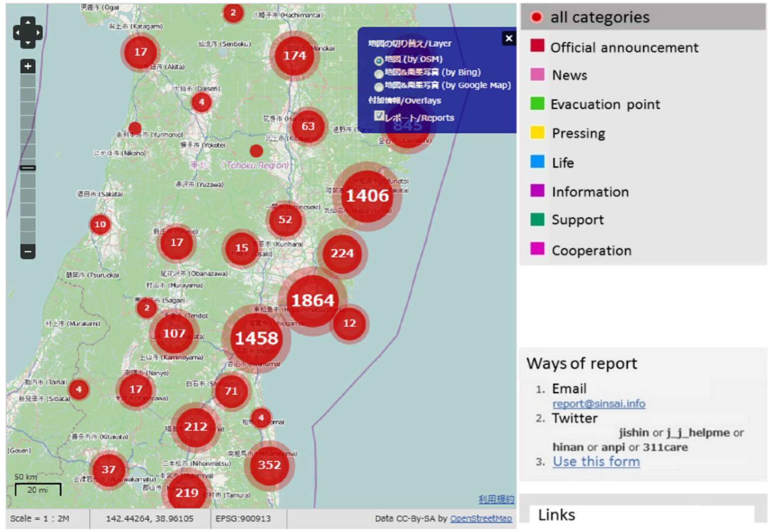
Task: Zoom in with the plus button
Action: pos(28,66)
